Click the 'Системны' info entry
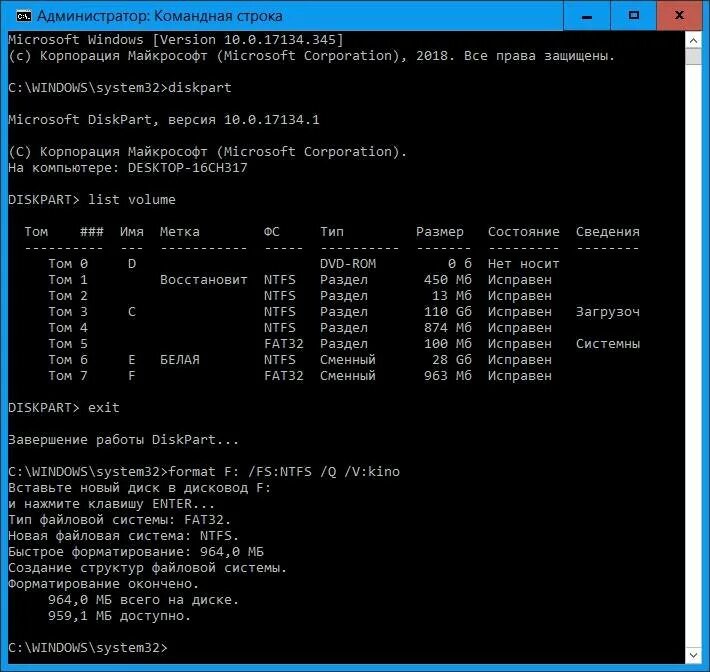The height and width of the screenshot is (672, 710). 608,344
